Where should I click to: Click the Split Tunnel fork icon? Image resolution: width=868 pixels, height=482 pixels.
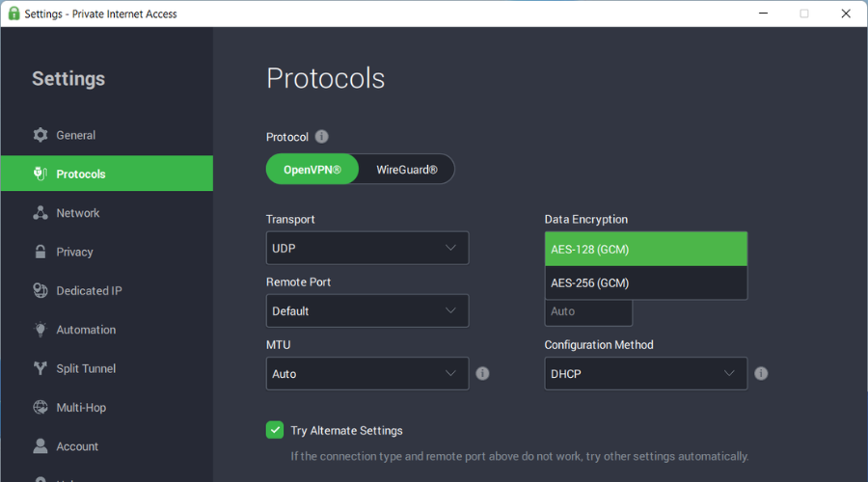coord(41,368)
